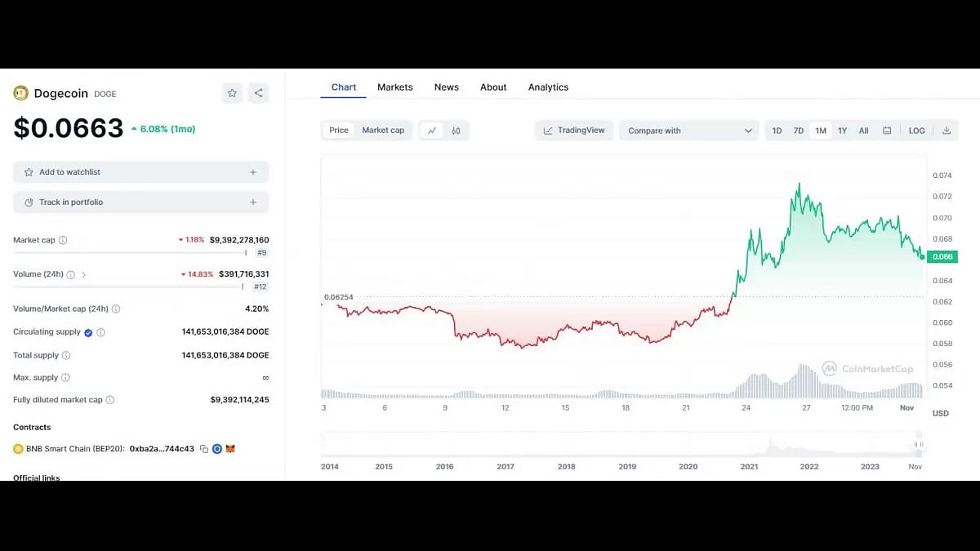Screen dimensions: 980x551
Task: Switch to the Markets tab
Action: click(395, 87)
